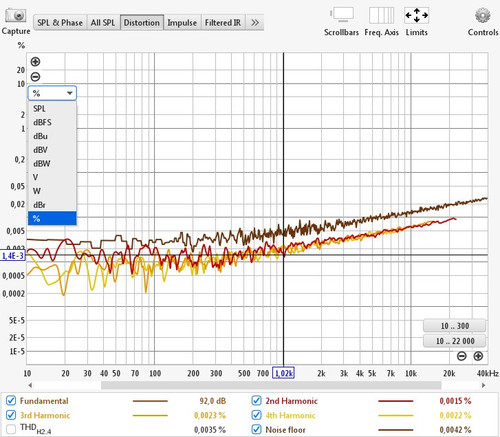The width and height of the screenshot is (500, 437).
Task: Switch to All SPL tab
Action: click(103, 23)
